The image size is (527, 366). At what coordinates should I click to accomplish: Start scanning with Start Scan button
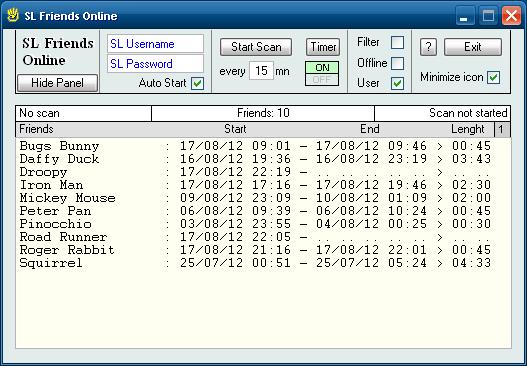coord(256,47)
